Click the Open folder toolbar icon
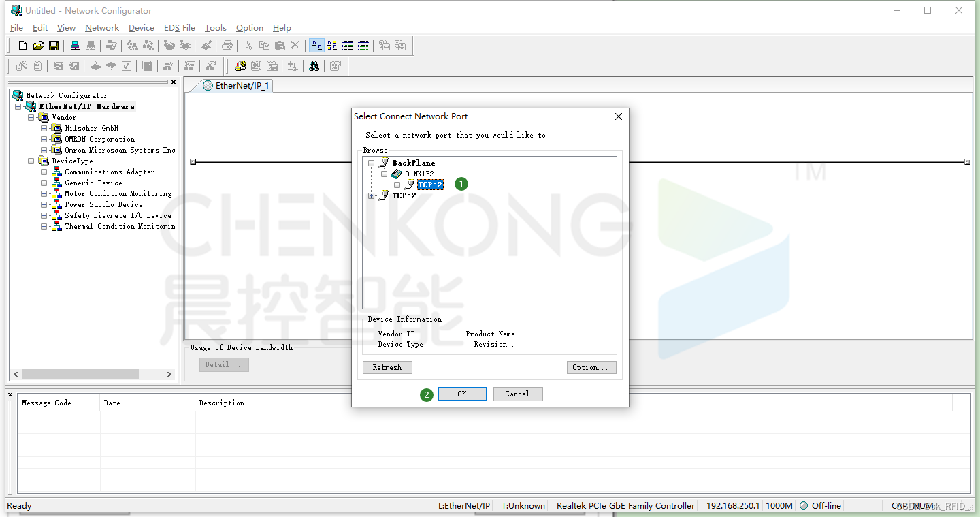This screenshot has width=980, height=517. point(38,46)
